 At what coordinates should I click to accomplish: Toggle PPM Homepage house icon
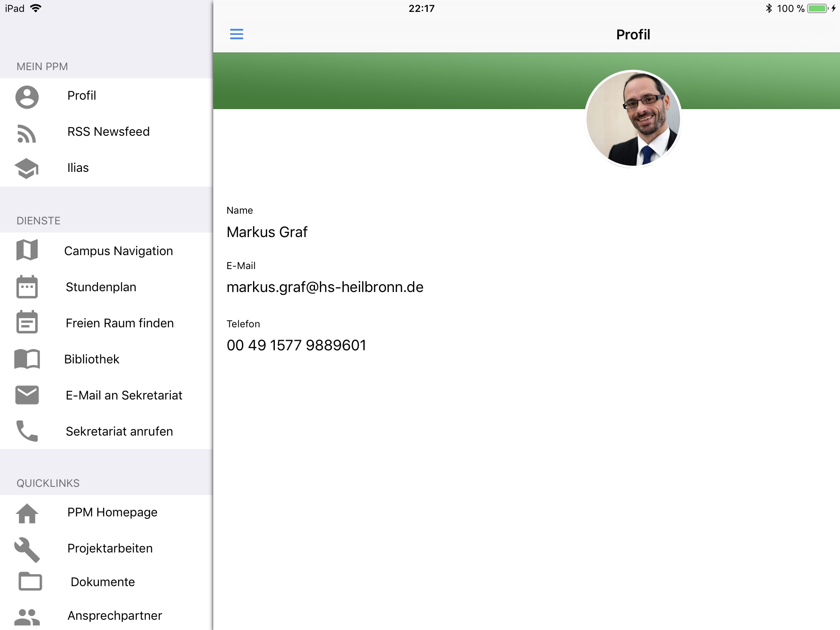tap(27, 512)
